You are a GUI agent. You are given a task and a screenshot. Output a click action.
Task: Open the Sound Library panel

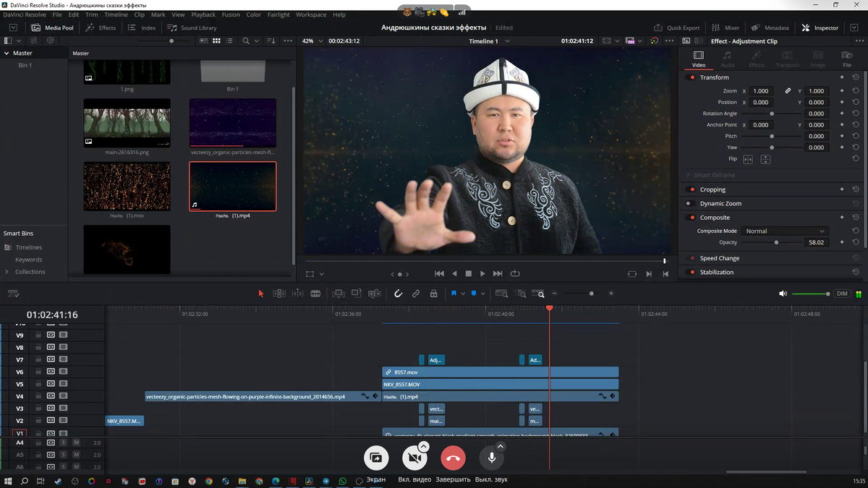pos(192,28)
